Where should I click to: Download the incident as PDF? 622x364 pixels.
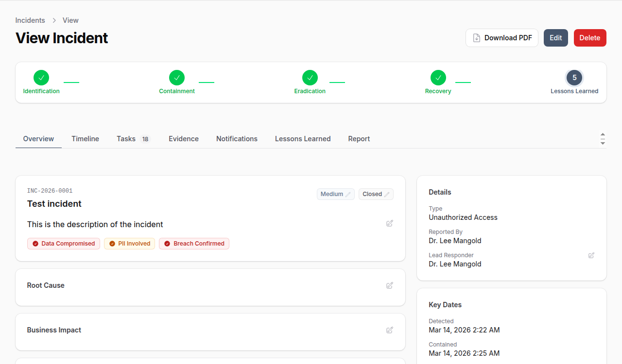502,38
